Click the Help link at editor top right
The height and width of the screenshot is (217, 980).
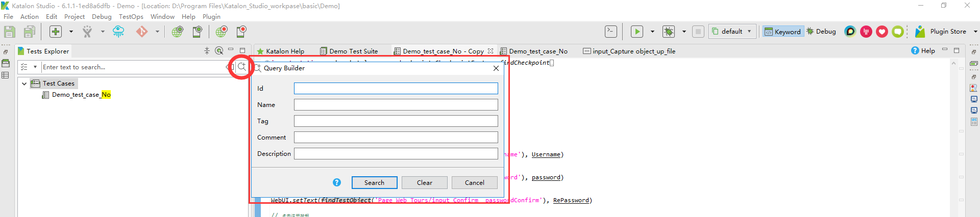pos(923,51)
